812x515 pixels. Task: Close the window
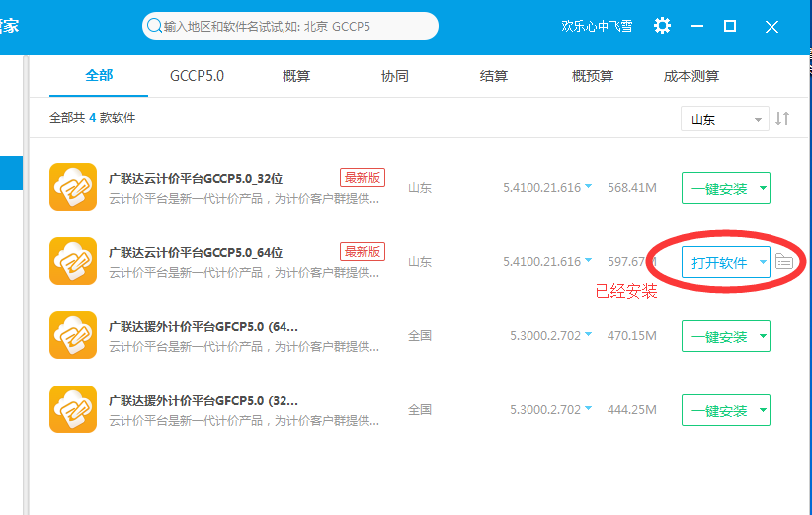[771, 27]
